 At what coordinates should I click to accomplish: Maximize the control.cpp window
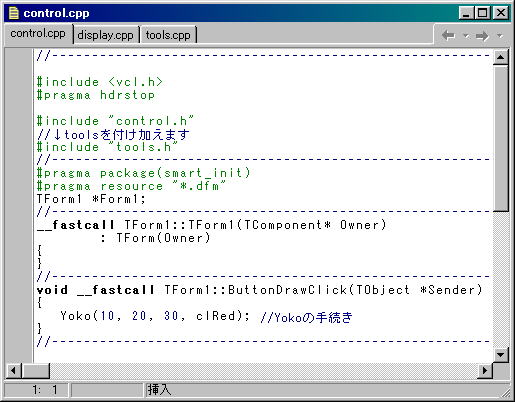[x=482, y=13]
